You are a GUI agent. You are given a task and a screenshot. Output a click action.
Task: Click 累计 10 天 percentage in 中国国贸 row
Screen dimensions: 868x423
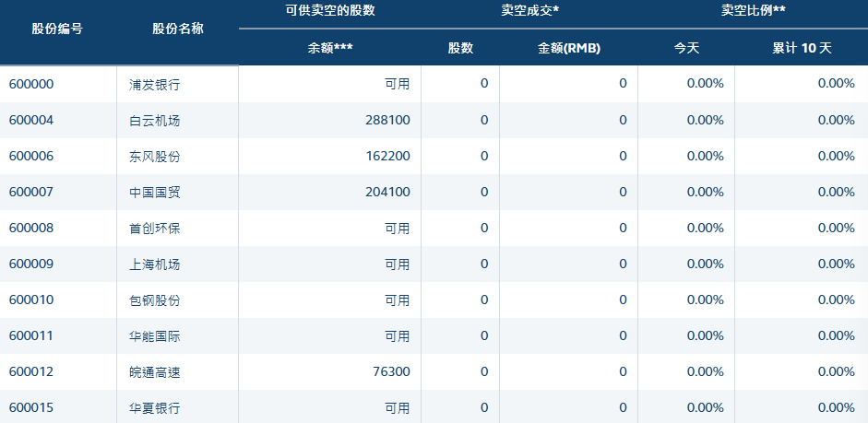click(x=837, y=192)
